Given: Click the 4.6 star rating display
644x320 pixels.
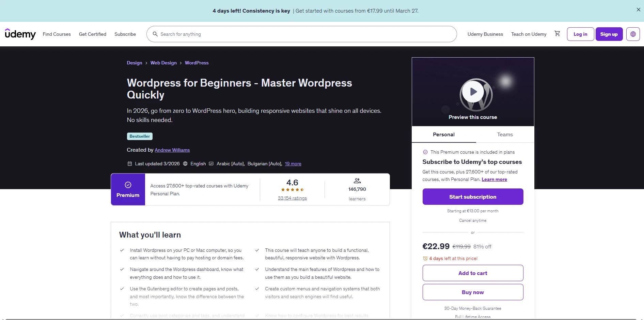Looking at the screenshot, I should point(292,182).
